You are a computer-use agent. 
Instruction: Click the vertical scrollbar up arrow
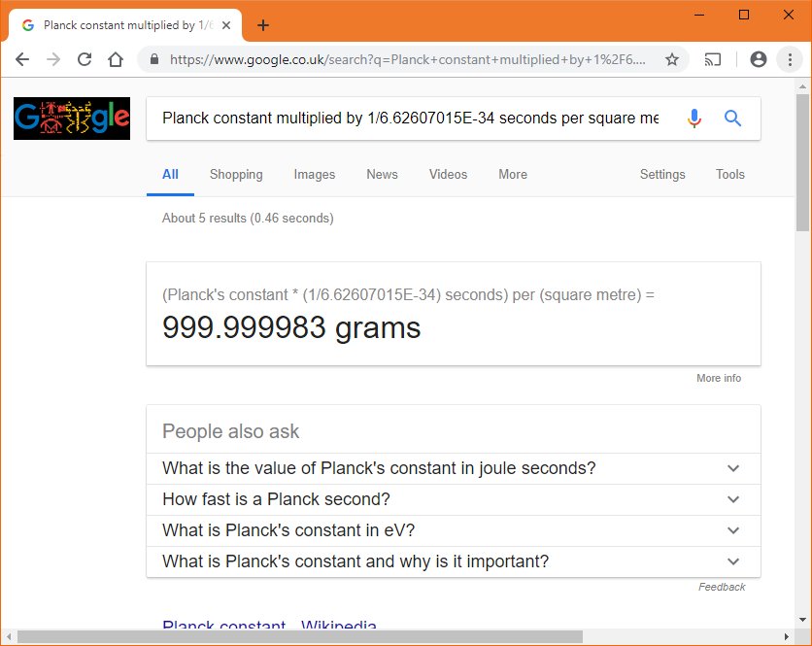point(802,86)
